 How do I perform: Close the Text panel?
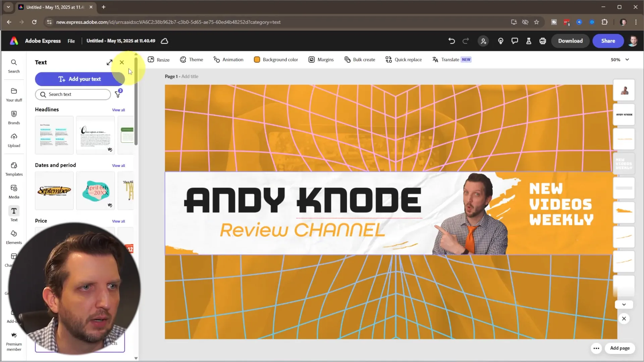click(x=122, y=62)
